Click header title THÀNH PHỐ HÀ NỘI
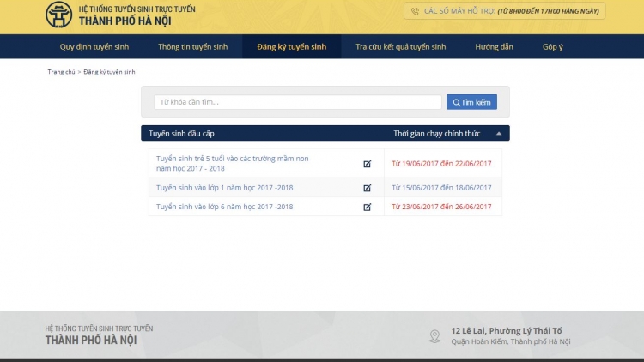This screenshot has height=362, width=644. coord(125,21)
